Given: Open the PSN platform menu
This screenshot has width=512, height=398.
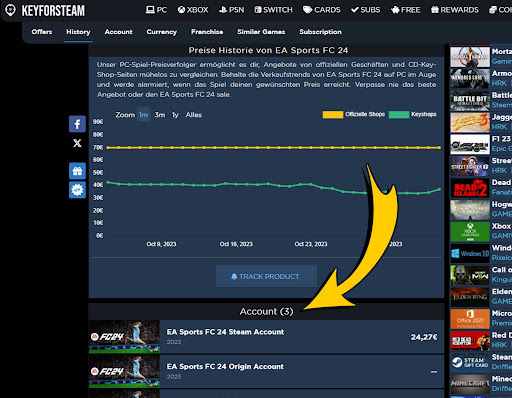Looking at the screenshot, I should click(x=232, y=10).
